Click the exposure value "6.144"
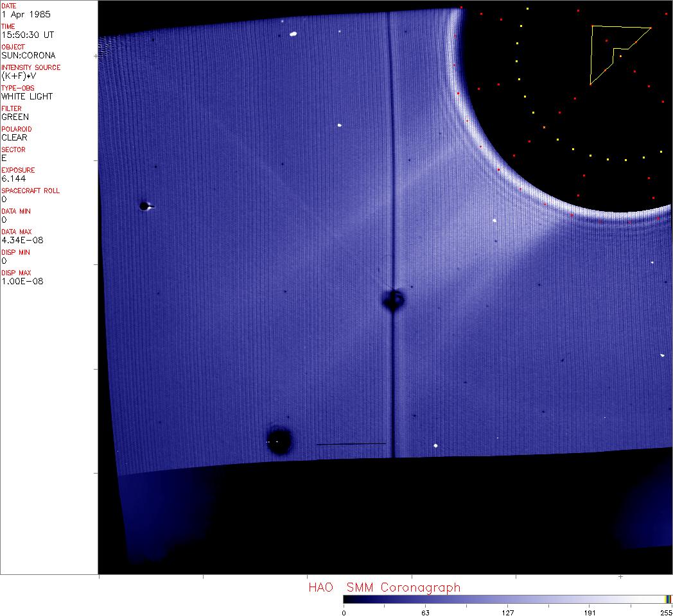Image resolution: width=673 pixels, height=616 pixels. click(x=12, y=178)
